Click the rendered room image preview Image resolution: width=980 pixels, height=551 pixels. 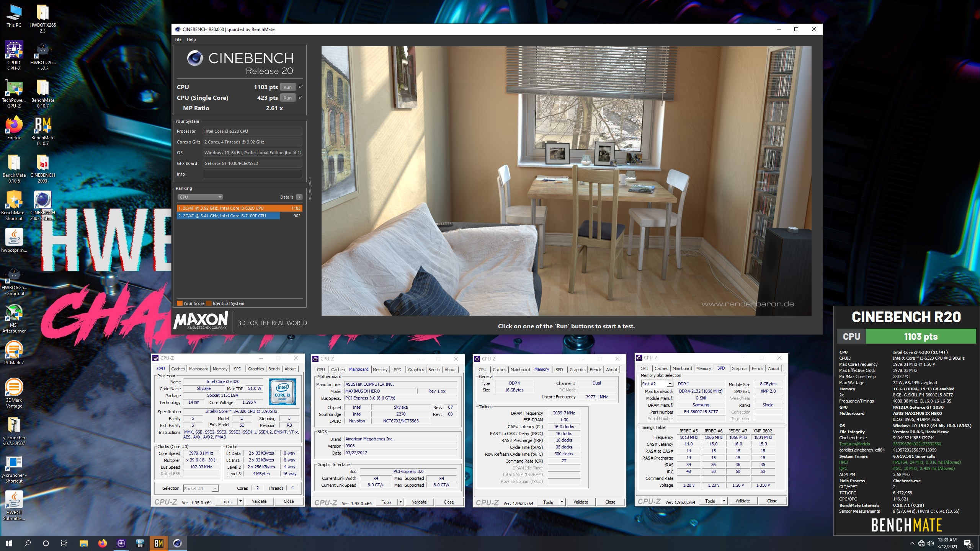566,181
